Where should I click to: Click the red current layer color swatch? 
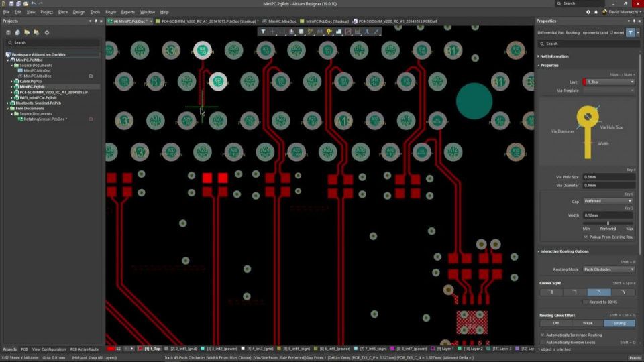pyautogui.click(x=111, y=349)
